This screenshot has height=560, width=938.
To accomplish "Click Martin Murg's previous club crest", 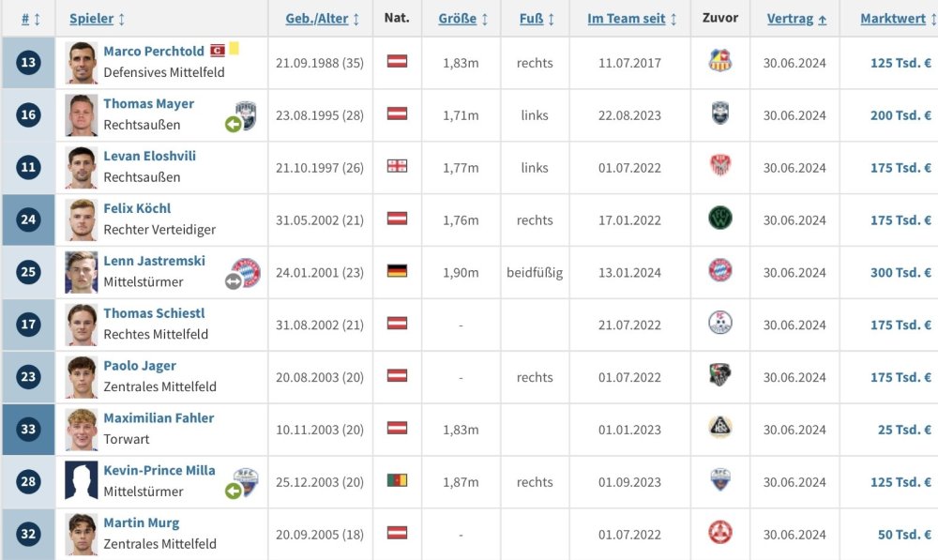I will [x=719, y=534].
